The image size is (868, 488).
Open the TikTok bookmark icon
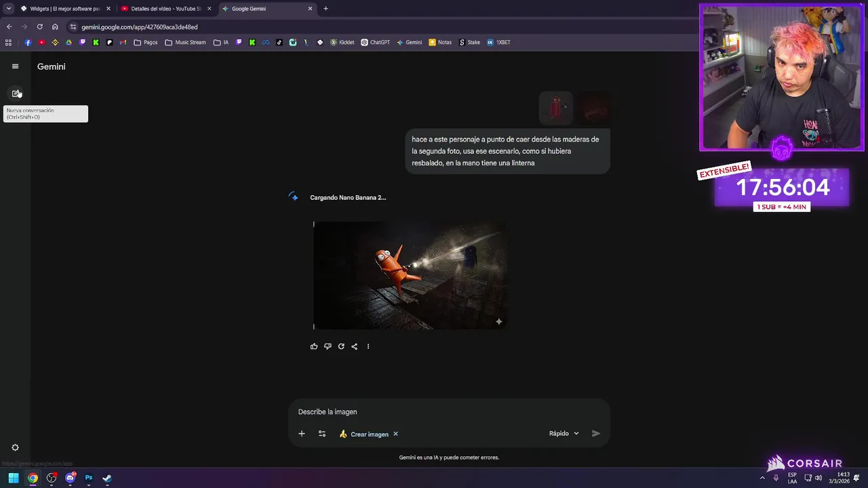[x=279, y=42]
